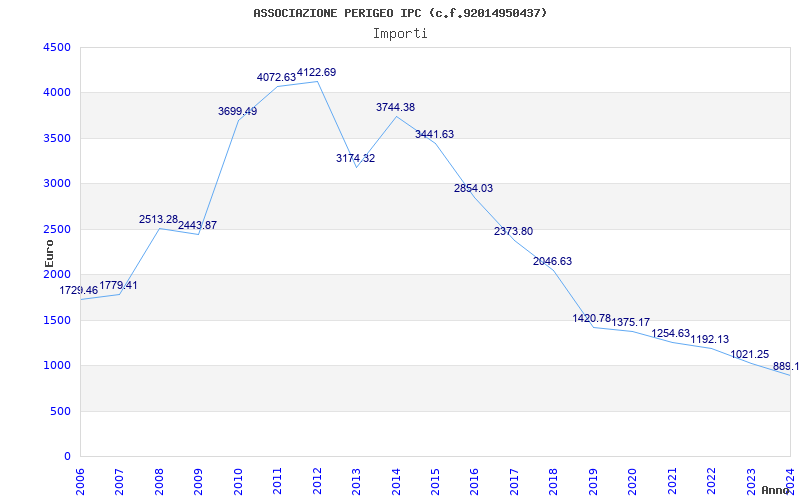The image size is (800, 500).
Task: Click the 3699.49 data label
Action: tap(237, 111)
